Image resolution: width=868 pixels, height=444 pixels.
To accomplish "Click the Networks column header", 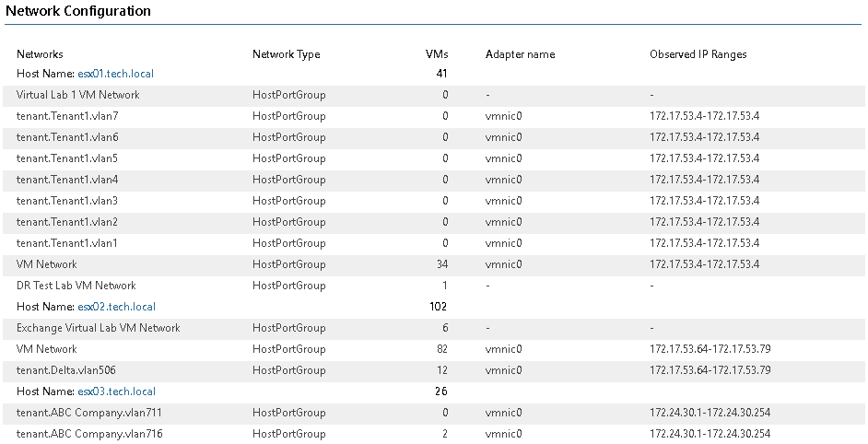I will (40, 54).
